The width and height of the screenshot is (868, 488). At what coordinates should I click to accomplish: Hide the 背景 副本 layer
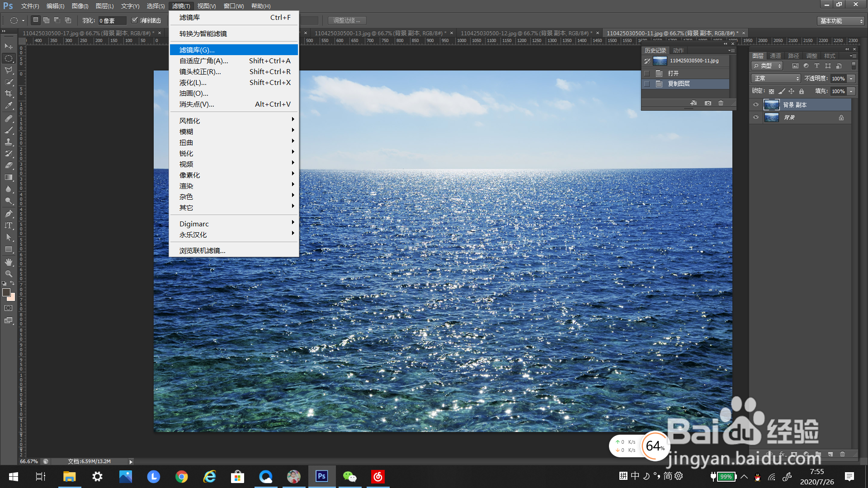tap(756, 105)
